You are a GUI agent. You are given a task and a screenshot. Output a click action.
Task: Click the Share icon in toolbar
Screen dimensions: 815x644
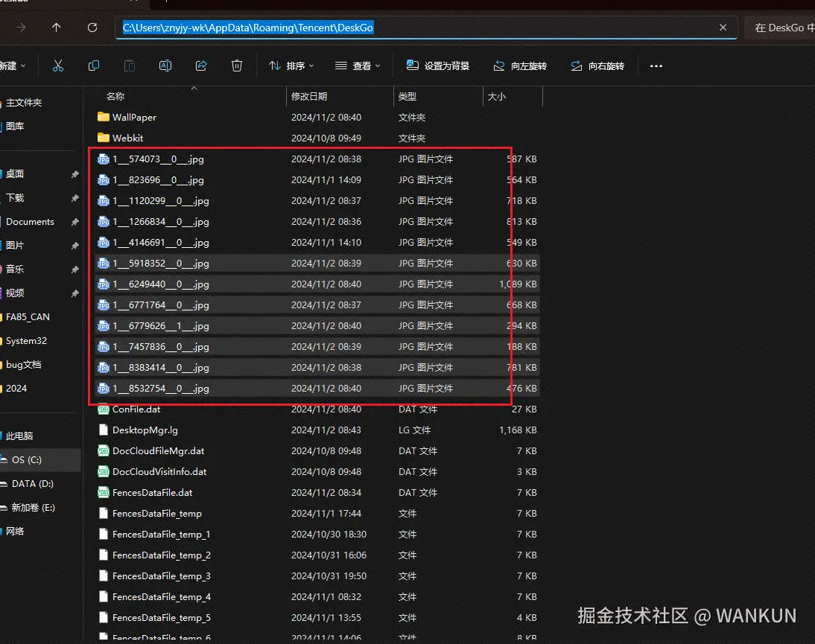point(201,66)
